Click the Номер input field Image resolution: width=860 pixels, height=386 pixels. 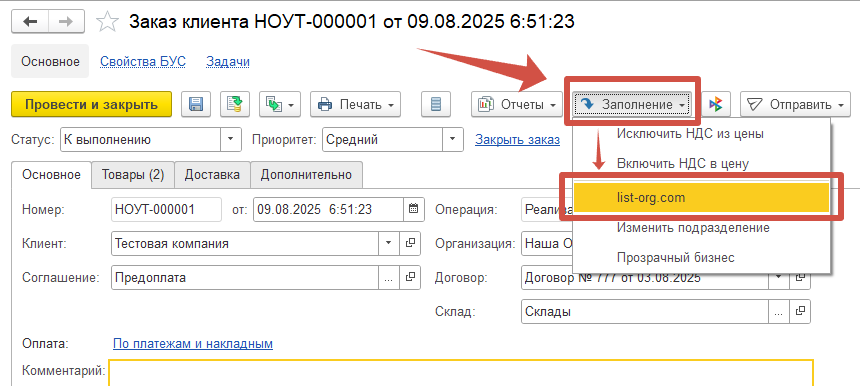click(x=166, y=209)
